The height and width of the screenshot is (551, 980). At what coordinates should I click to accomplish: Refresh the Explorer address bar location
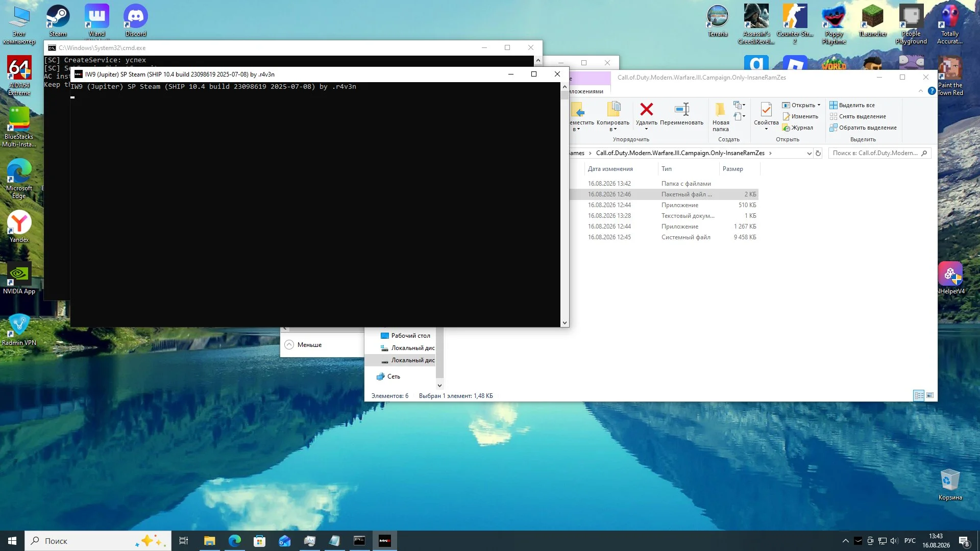(818, 153)
